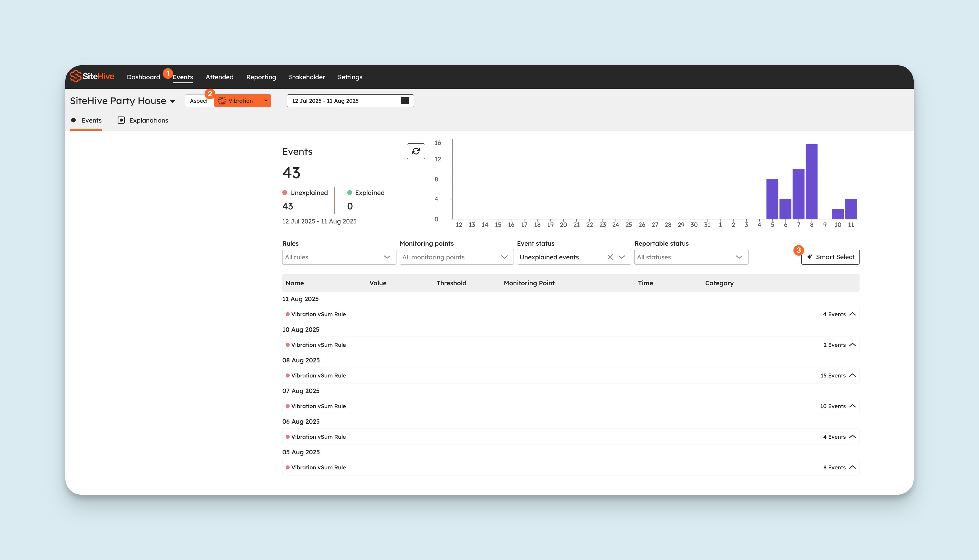Open Settings in the top navigation
979x560 pixels.
pyautogui.click(x=350, y=77)
